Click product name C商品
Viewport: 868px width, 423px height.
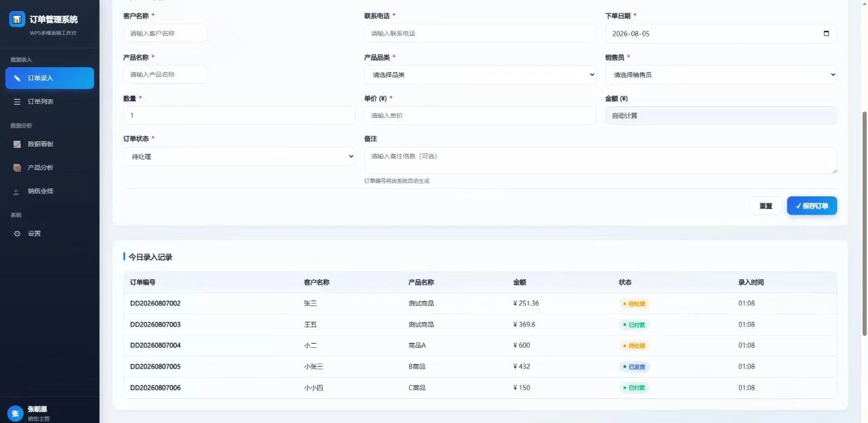point(417,388)
